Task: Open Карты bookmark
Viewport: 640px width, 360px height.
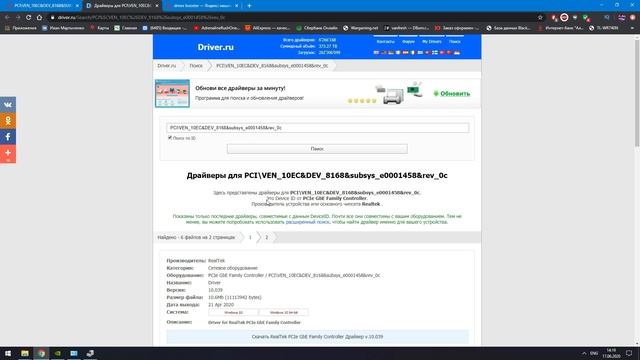Action: pos(100,28)
